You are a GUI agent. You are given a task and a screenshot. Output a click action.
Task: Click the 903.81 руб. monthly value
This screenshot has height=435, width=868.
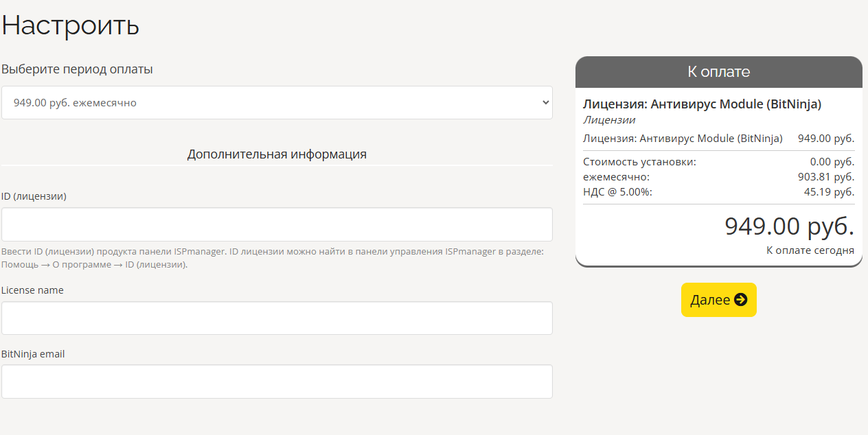(x=826, y=177)
